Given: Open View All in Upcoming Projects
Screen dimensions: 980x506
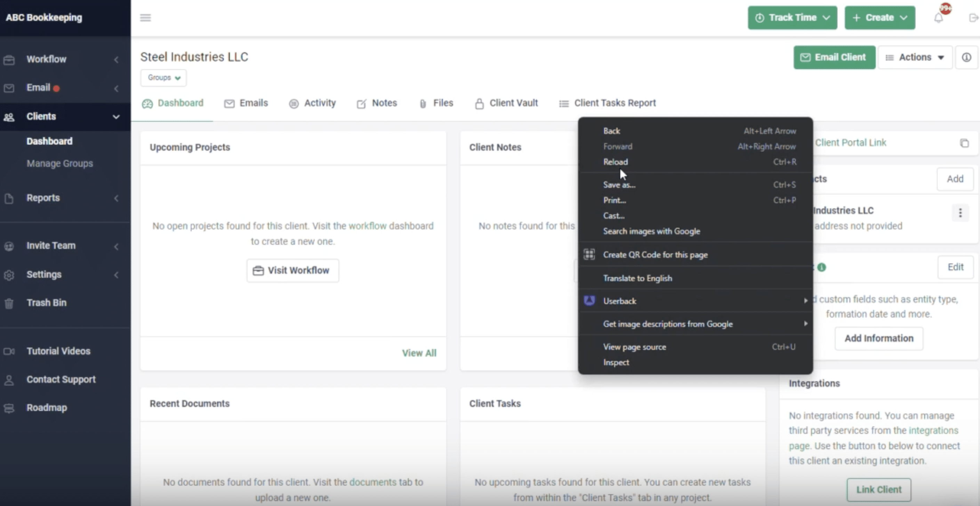Looking at the screenshot, I should [x=419, y=353].
